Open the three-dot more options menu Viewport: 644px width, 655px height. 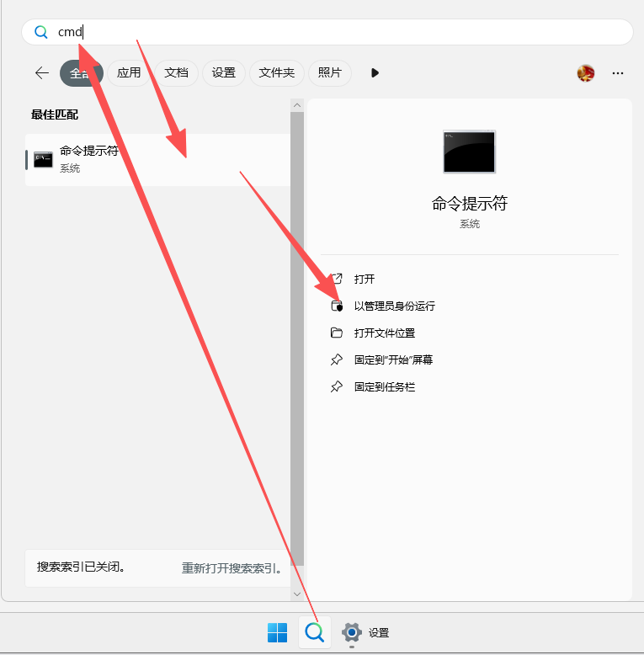tap(618, 73)
